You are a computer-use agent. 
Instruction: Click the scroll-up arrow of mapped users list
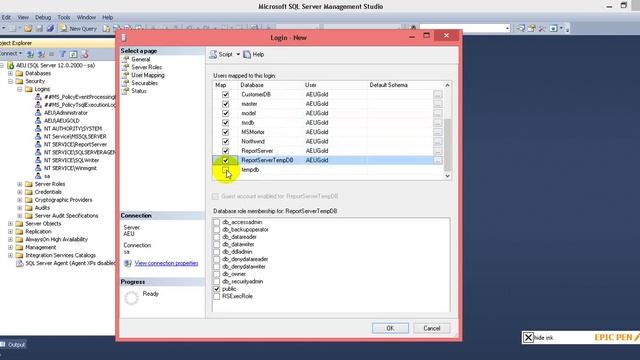coord(447,85)
